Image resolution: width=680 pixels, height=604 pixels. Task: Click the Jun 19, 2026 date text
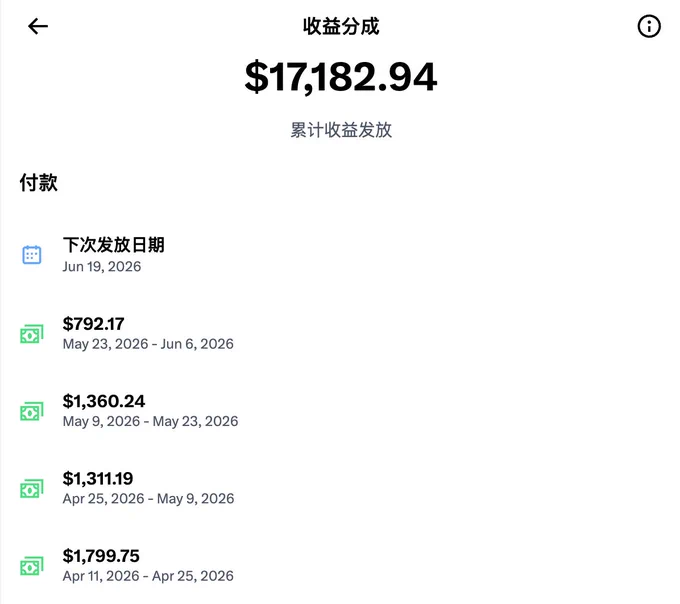tap(102, 267)
